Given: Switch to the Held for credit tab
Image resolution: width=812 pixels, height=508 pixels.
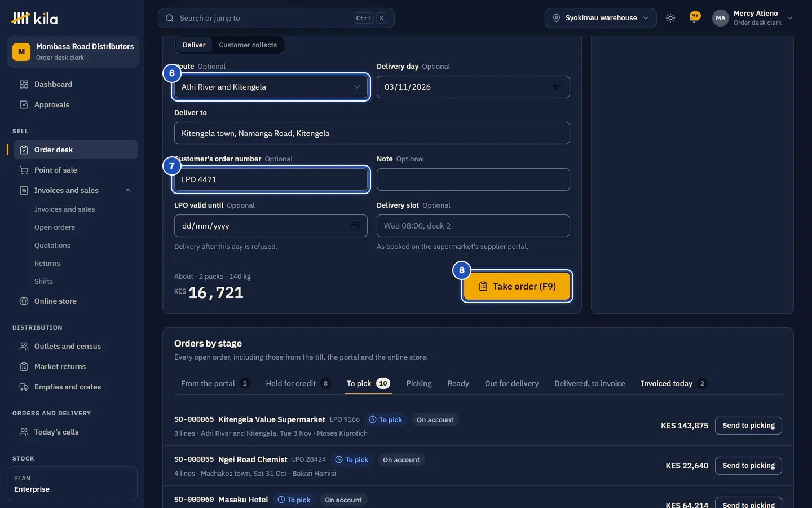Looking at the screenshot, I should (x=298, y=383).
